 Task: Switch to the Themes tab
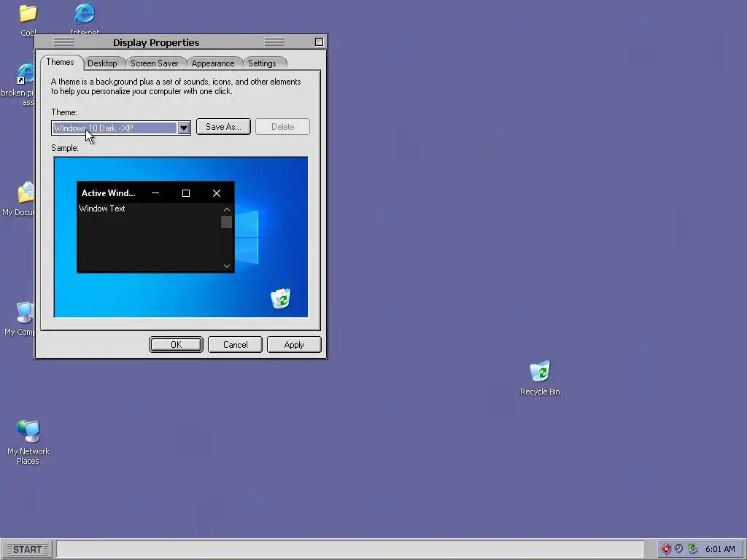tap(60, 63)
